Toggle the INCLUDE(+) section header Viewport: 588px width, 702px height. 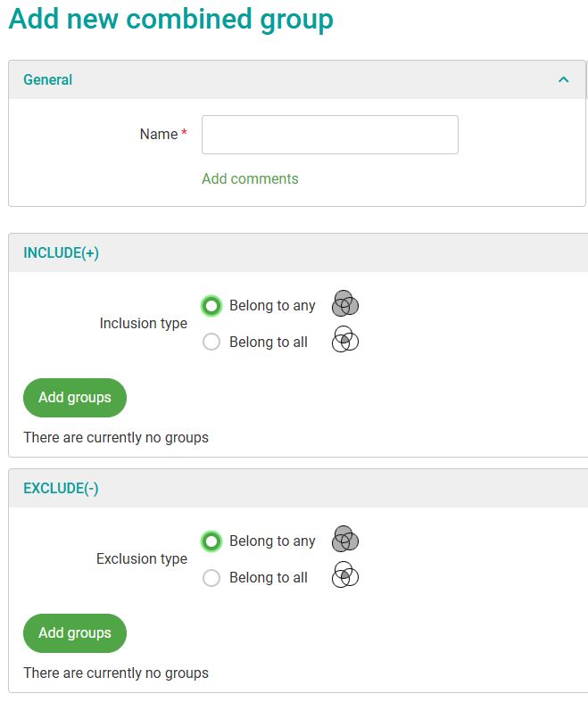click(x=61, y=253)
